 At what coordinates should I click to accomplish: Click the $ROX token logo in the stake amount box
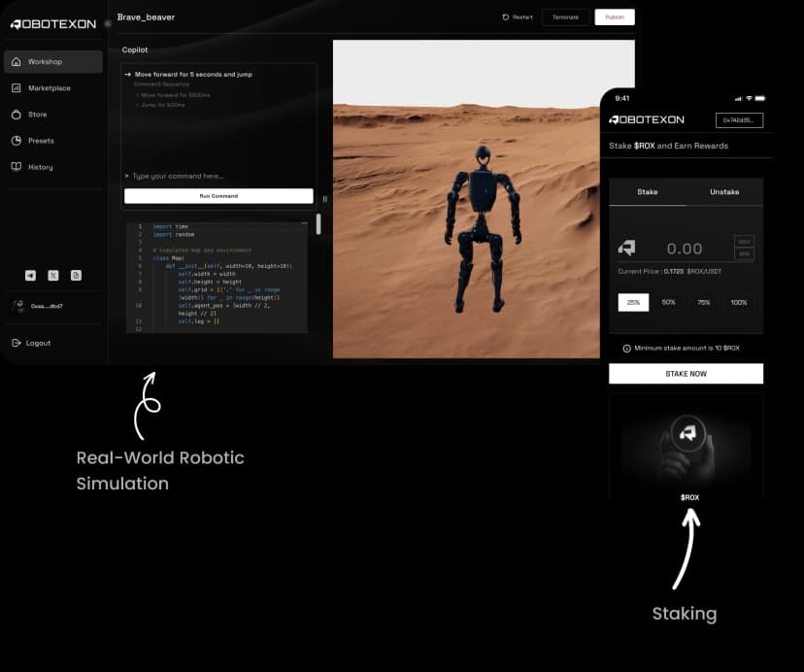(627, 248)
